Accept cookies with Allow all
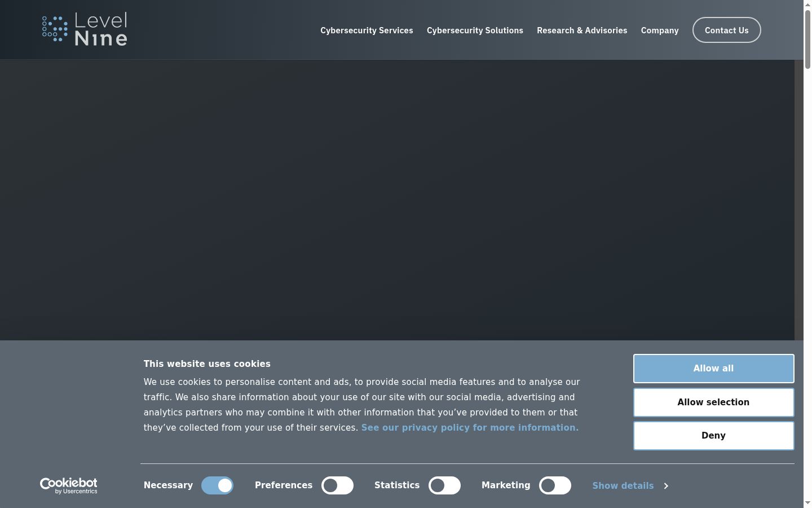This screenshot has height=508, width=812. (x=713, y=369)
